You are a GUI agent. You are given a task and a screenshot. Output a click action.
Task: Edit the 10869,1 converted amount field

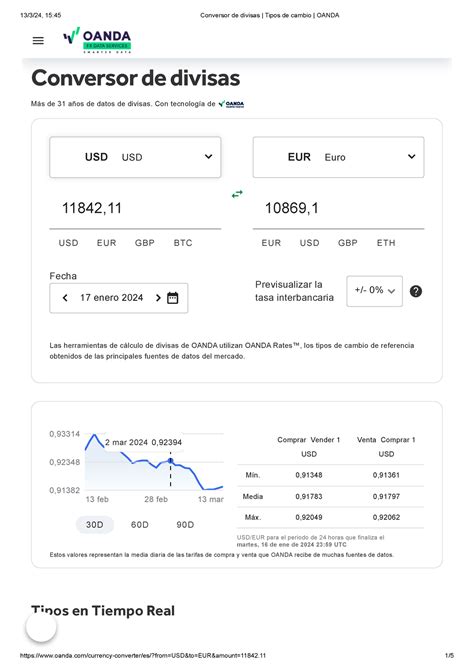(x=339, y=208)
